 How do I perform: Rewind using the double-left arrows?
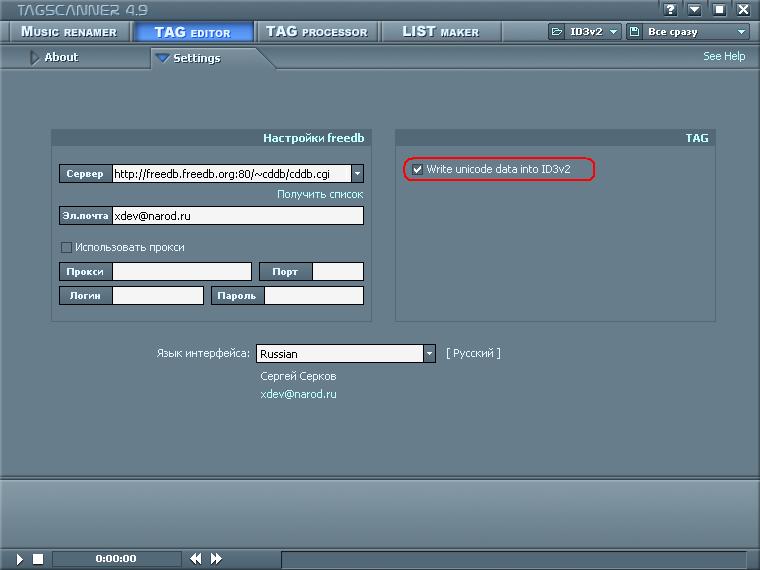[x=196, y=558]
